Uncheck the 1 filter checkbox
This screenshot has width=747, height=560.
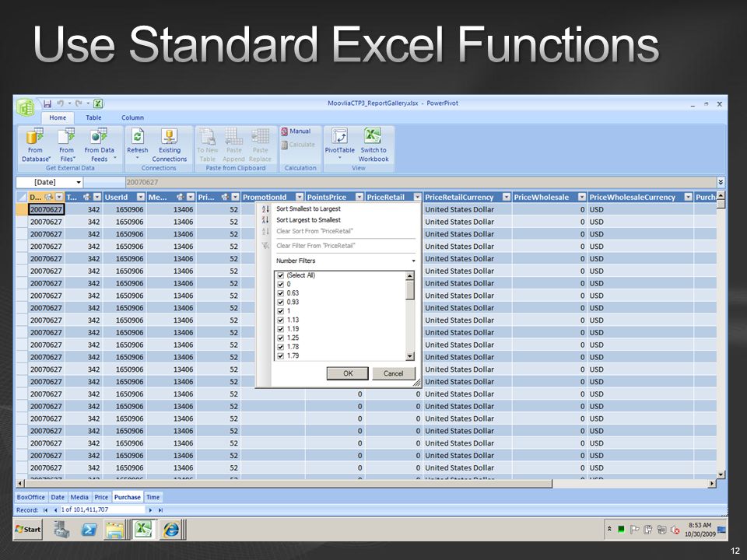coord(281,311)
